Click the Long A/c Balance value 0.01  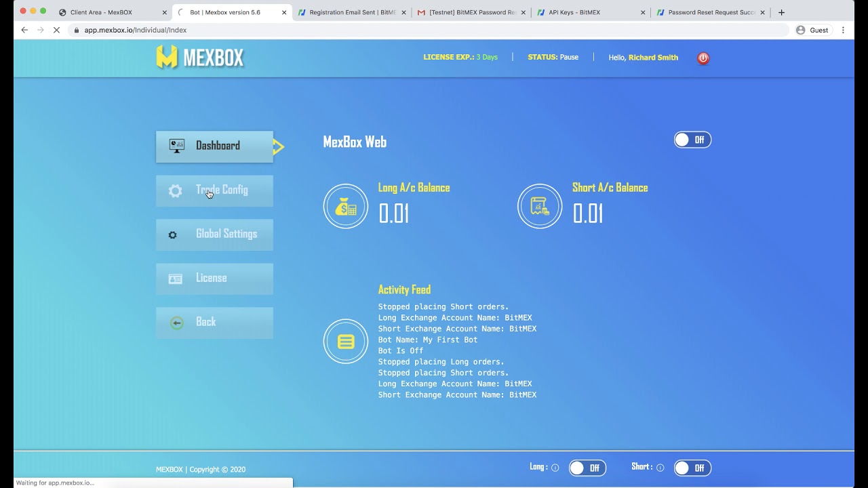pos(394,213)
